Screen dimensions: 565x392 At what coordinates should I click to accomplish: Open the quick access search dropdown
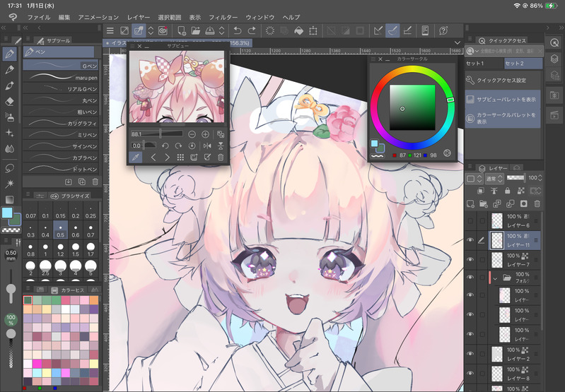472,51
